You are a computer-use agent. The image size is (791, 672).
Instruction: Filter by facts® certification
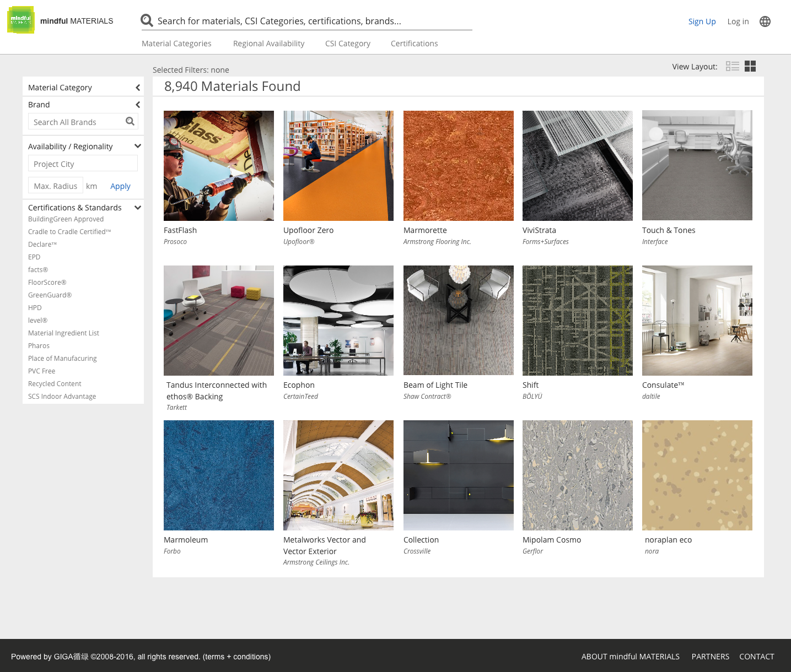[38, 270]
